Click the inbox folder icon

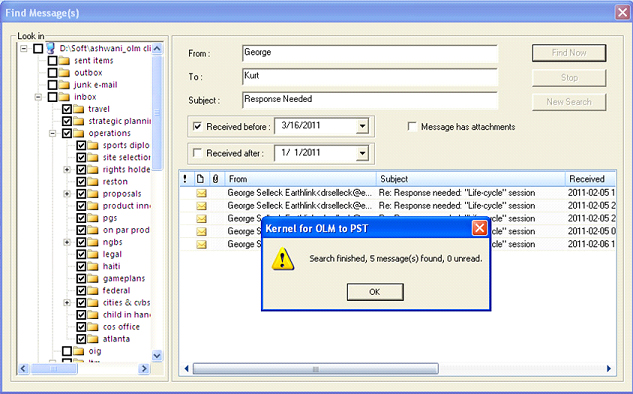click(64, 97)
